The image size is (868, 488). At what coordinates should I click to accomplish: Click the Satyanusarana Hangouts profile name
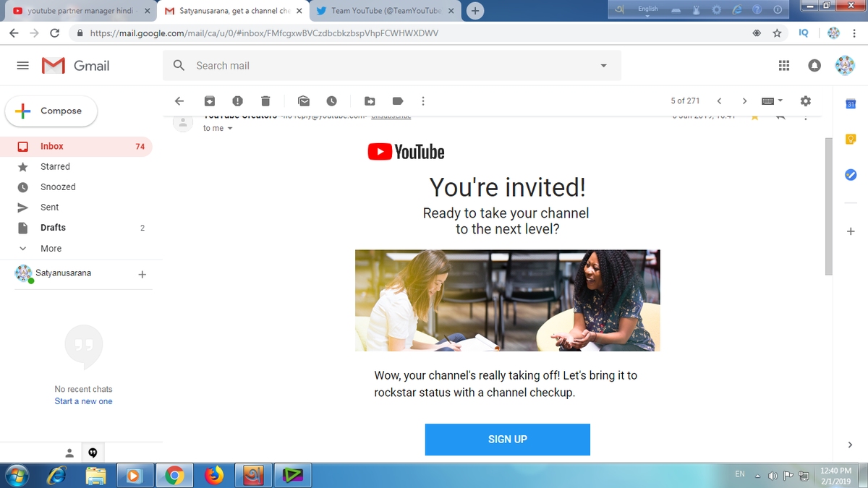pyautogui.click(x=64, y=273)
